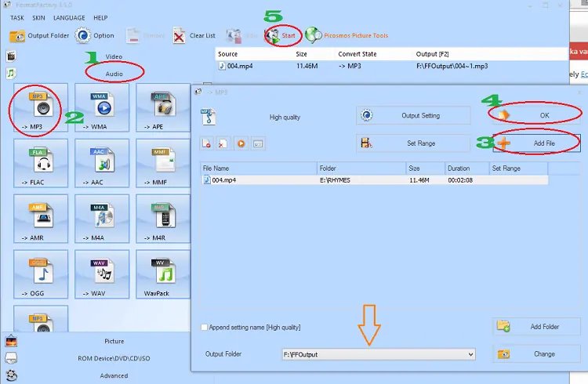Expand the Output Folder dropdown

click(x=470, y=354)
